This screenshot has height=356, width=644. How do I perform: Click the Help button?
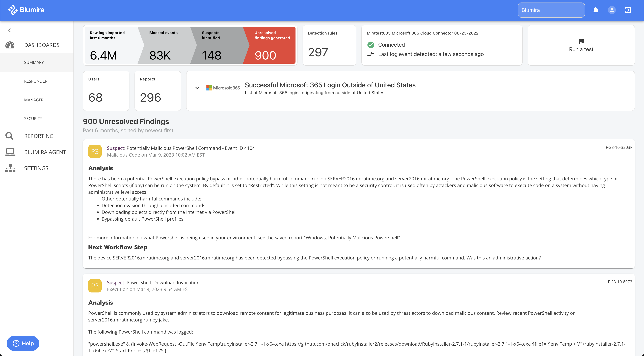click(23, 343)
